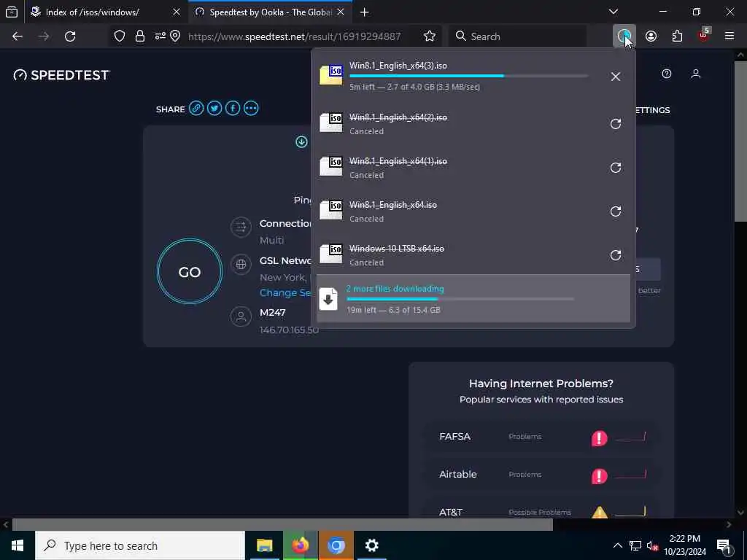Viewport: 747px width, 560px height.
Task: Open the Windows Start menu
Action: pos(18,545)
